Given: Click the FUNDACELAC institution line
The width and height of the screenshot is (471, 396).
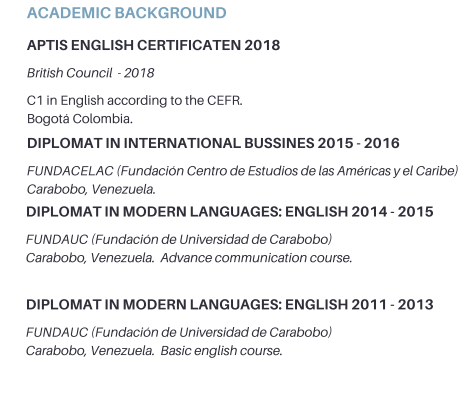Looking at the screenshot, I should pyautogui.click(x=242, y=171).
